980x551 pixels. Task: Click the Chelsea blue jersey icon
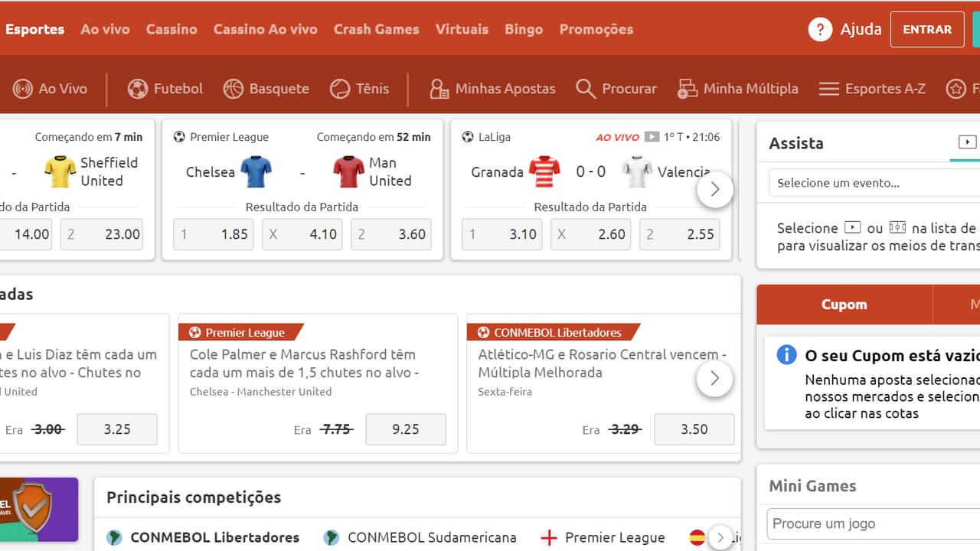click(x=256, y=171)
